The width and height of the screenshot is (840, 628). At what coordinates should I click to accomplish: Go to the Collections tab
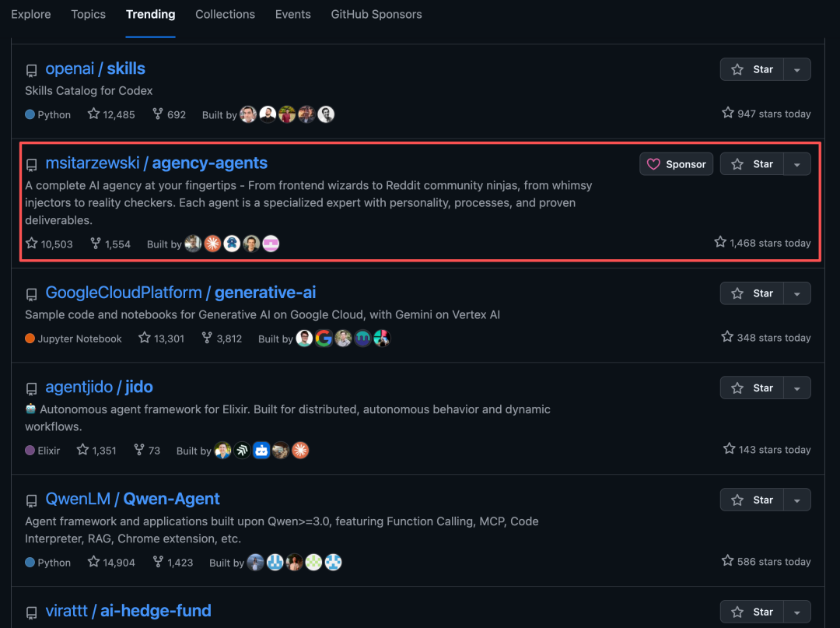coord(225,15)
